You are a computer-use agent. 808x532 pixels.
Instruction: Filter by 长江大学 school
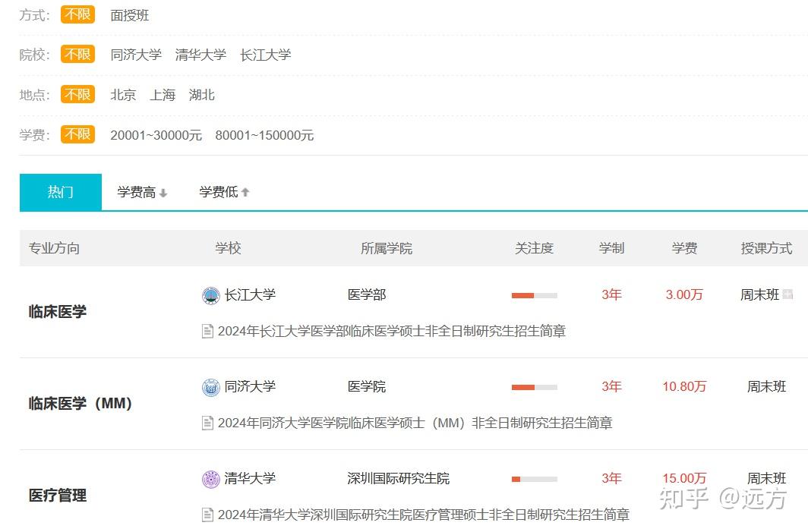(x=266, y=55)
